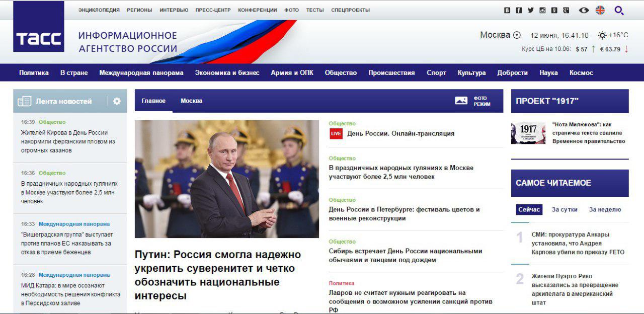Open TASS Facebook page icon
The image size is (644, 314).
click(x=519, y=10)
